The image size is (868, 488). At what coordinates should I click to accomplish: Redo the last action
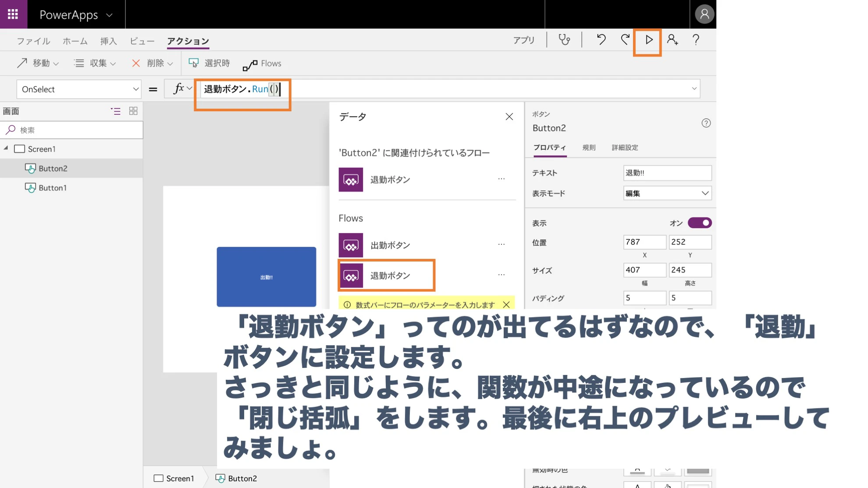pos(625,40)
